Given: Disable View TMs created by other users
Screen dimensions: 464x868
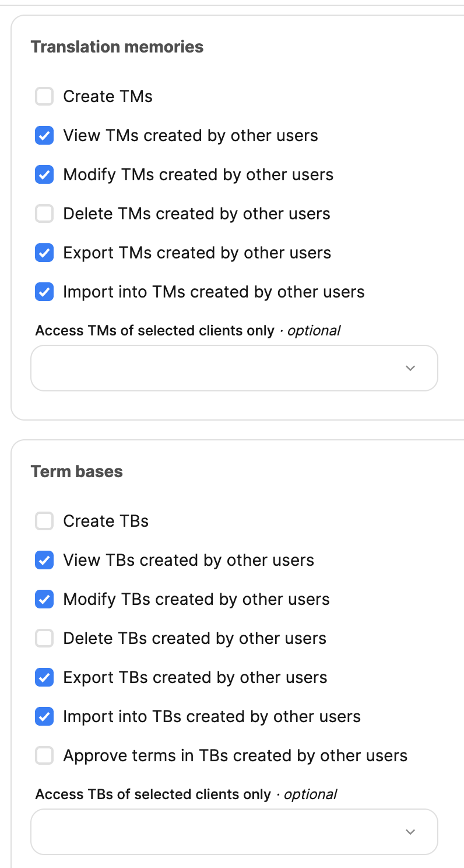Looking at the screenshot, I should pos(44,135).
